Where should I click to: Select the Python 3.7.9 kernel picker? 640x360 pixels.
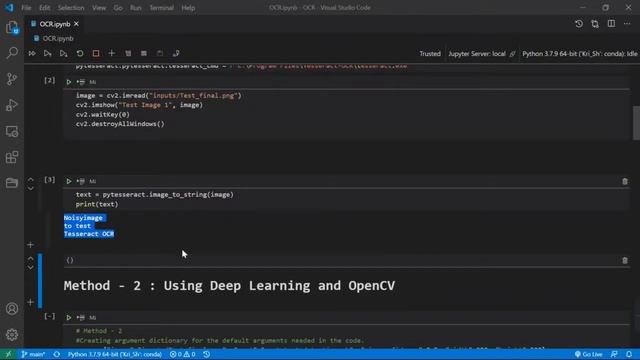pos(580,54)
